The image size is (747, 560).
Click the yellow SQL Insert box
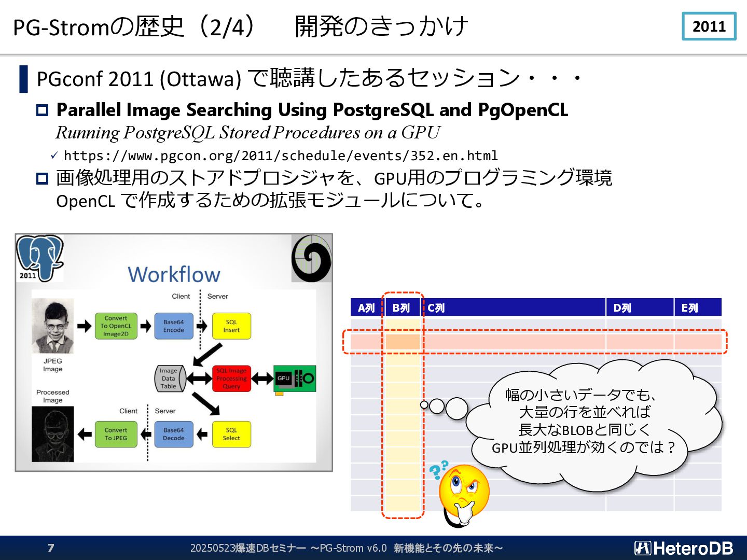231,326
